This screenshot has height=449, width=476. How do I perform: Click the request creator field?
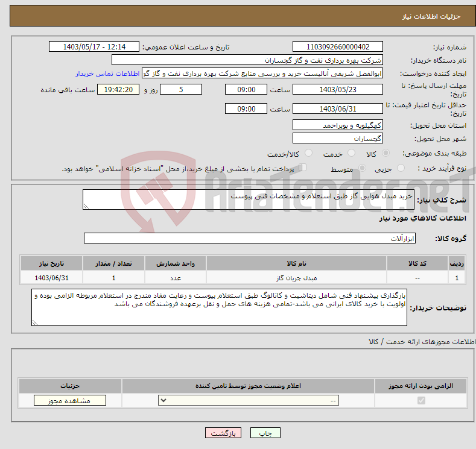[x=262, y=74]
